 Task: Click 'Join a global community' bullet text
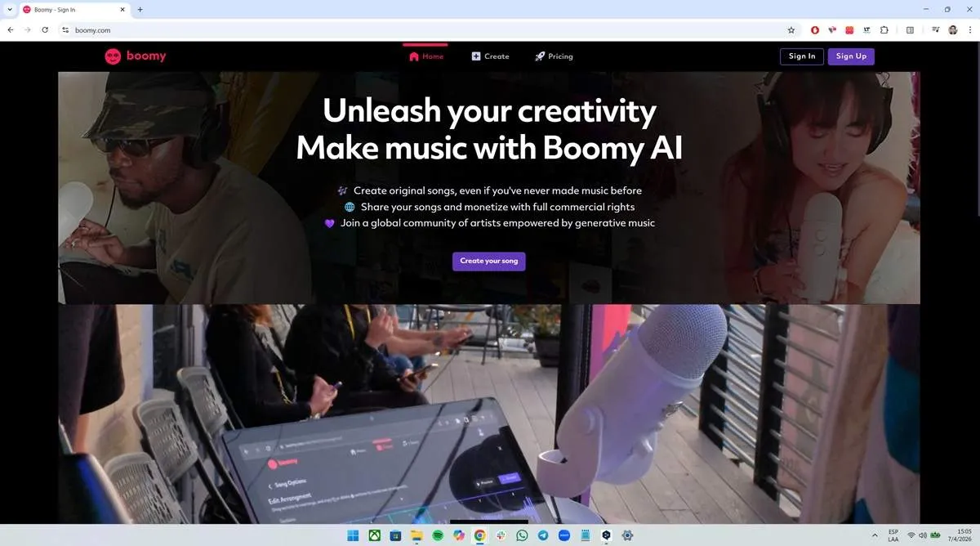(x=497, y=223)
